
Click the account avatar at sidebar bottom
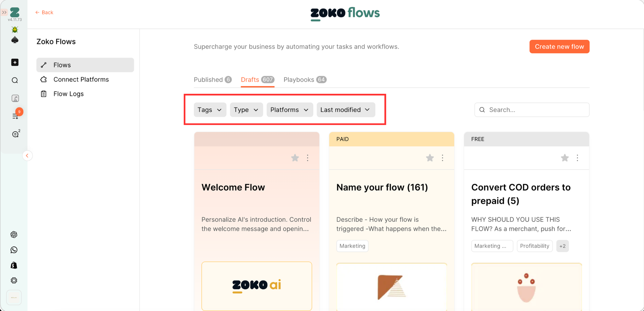coord(14,298)
